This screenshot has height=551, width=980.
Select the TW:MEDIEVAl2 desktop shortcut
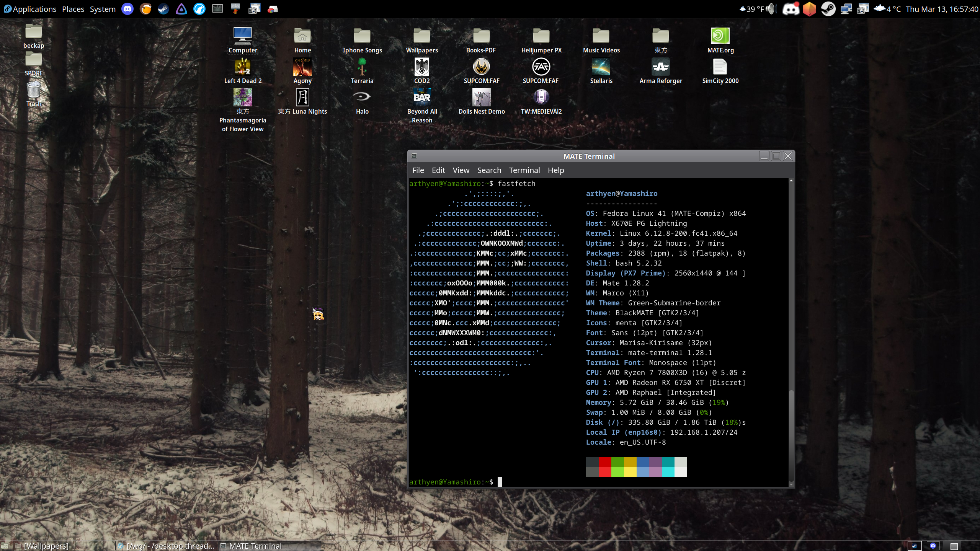tap(541, 102)
